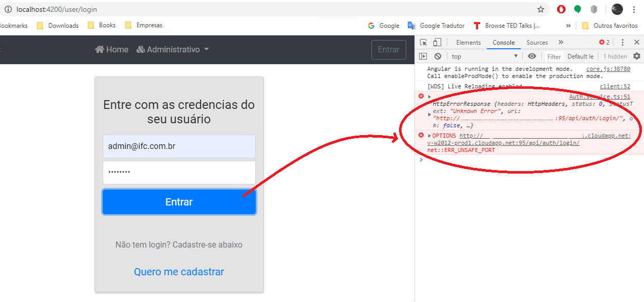Click the eye live expression icon
Viewport: 644px width, 302px height.
click(x=532, y=56)
